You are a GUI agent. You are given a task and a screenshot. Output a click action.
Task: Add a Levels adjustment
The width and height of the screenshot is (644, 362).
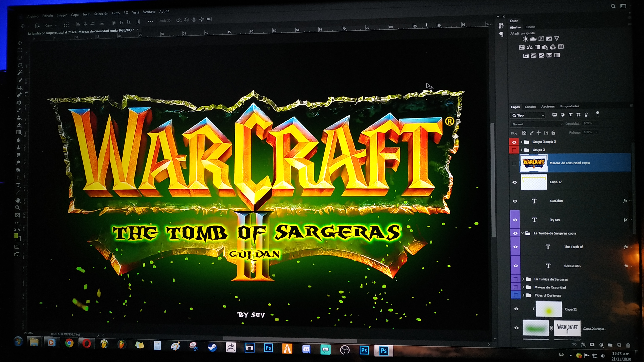(x=533, y=39)
